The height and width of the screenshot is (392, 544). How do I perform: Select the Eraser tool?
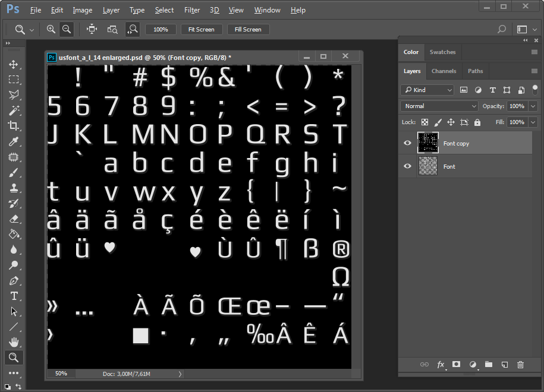tap(14, 219)
